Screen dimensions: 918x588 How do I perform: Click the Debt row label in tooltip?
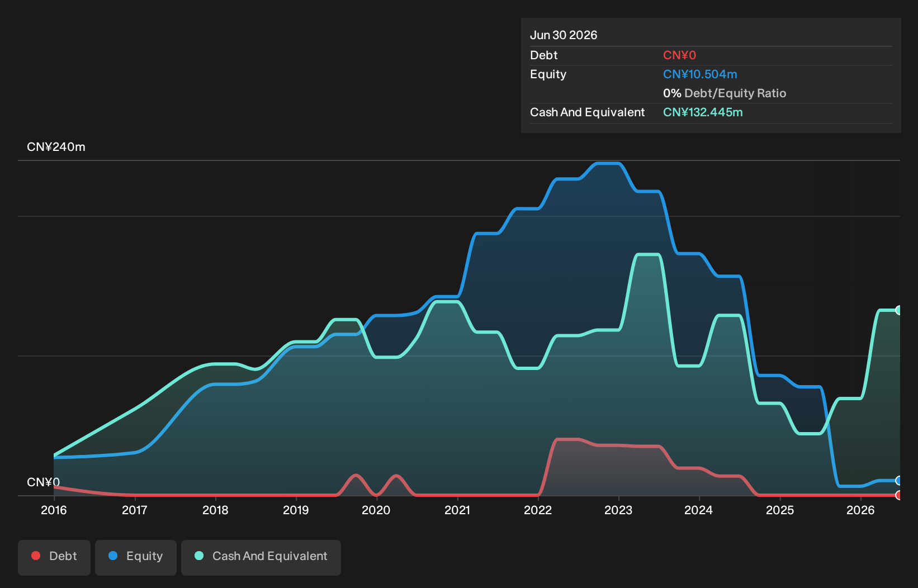(x=544, y=55)
